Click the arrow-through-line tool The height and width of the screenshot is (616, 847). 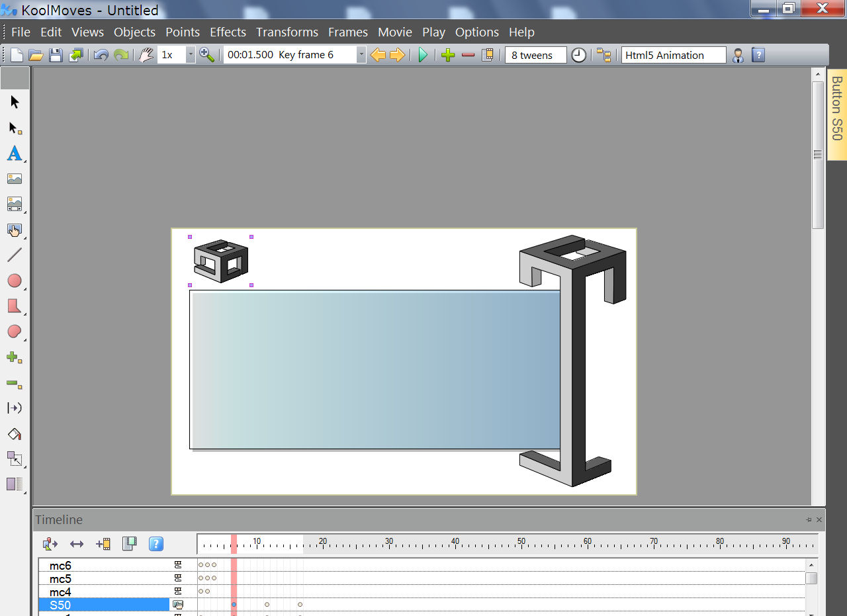tap(15, 408)
